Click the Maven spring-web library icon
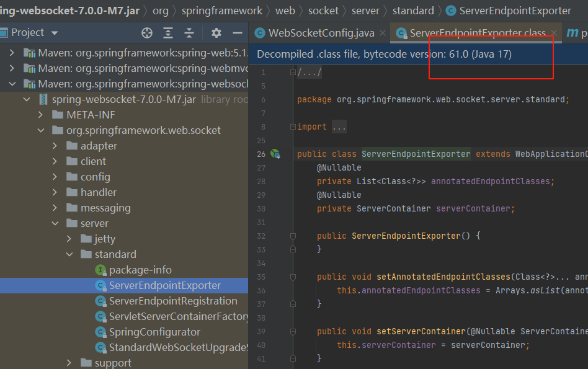 click(29, 53)
